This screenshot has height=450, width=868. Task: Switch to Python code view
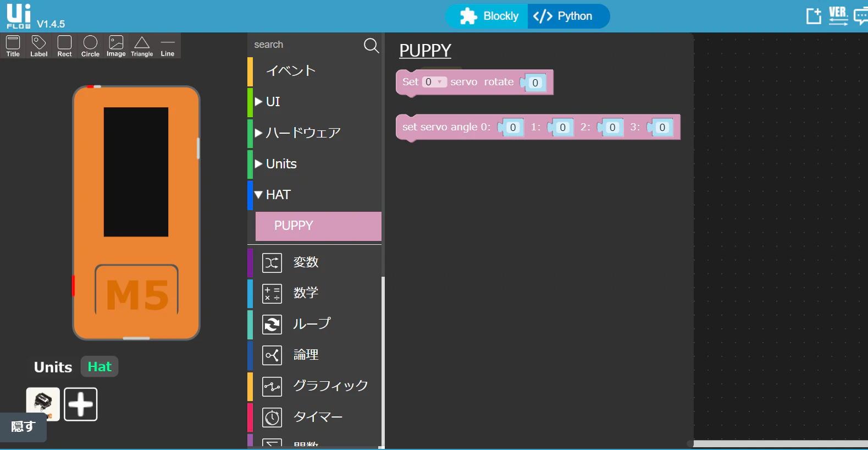568,16
